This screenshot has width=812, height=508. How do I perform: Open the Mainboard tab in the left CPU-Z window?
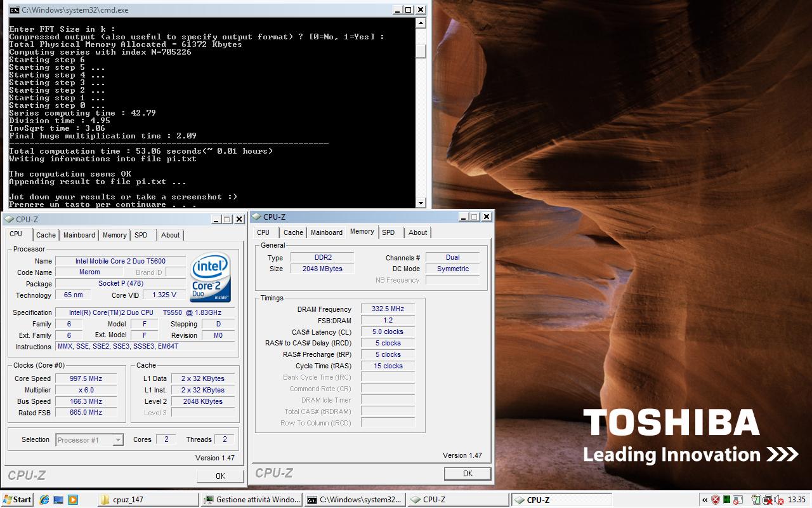click(79, 235)
